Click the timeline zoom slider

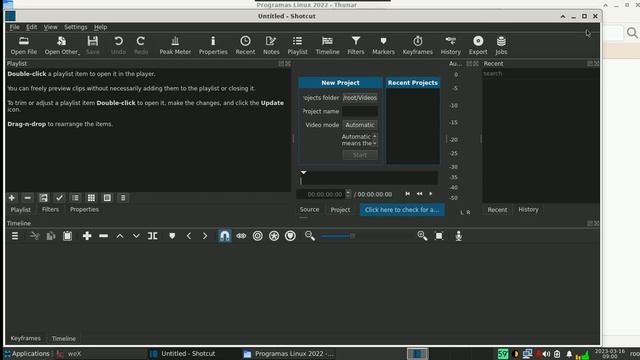[x=367, y=236]
